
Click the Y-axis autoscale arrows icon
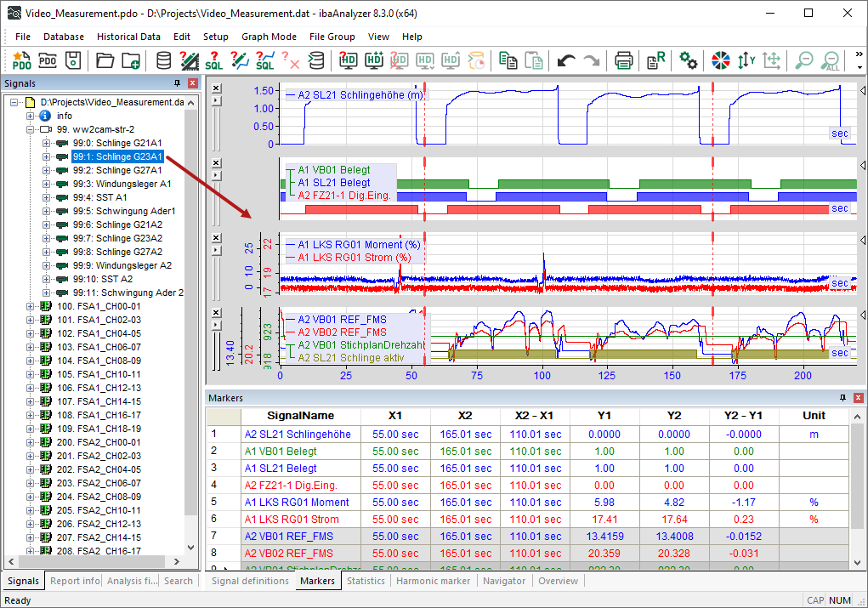click(x=746, y=60)
